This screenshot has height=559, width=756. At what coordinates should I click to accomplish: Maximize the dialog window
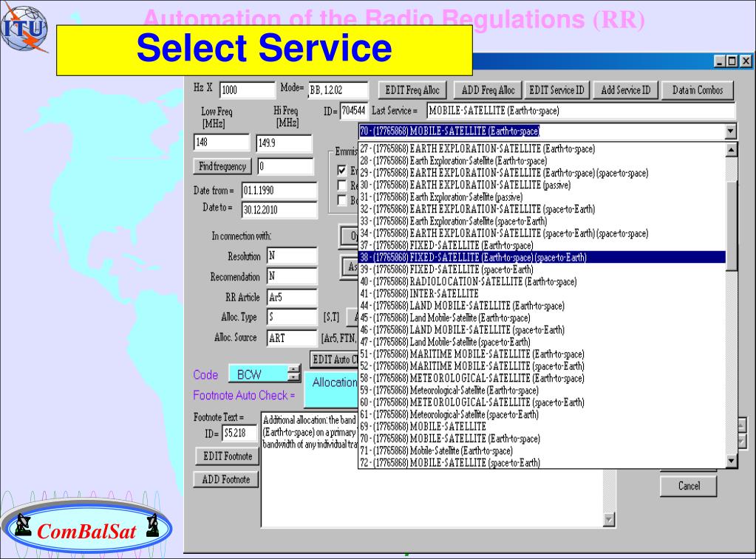(x=732, y=61)
